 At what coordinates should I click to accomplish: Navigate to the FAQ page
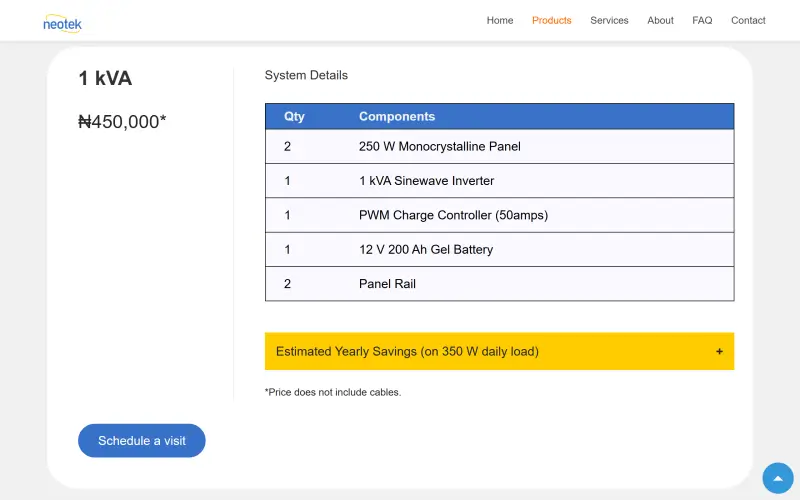pos(702,20)
